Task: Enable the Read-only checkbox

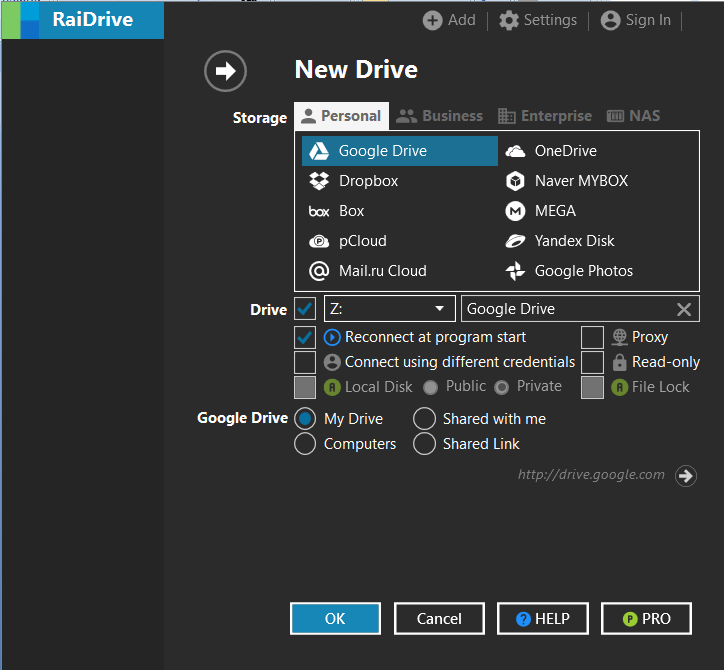Action: click(x=592, y=362)
